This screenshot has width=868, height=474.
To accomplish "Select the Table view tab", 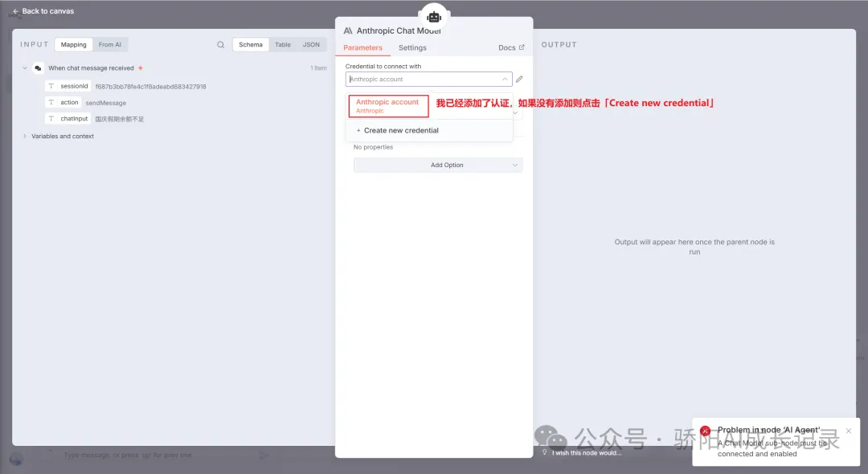I will [283, 45].
